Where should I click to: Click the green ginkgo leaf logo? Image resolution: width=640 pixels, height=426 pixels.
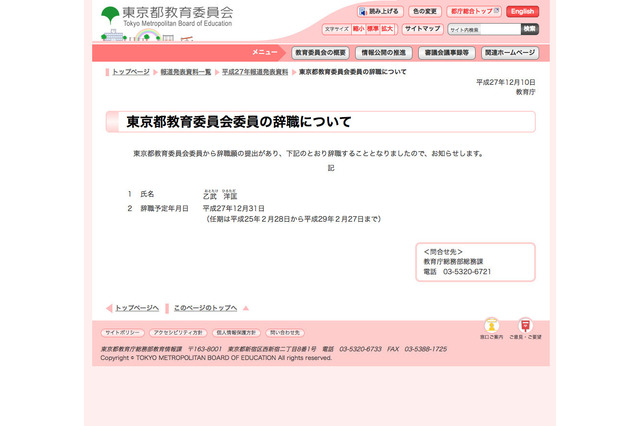[x=110, y=15]
